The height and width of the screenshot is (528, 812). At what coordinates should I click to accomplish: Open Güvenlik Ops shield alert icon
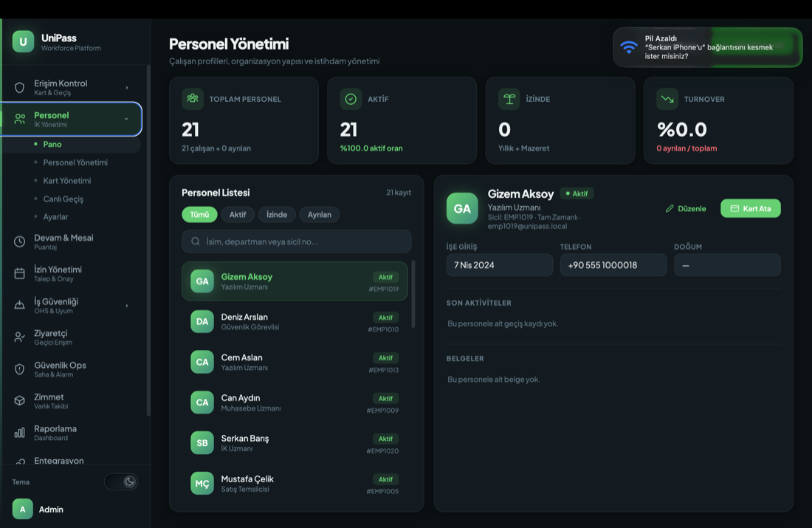(20, 369)
